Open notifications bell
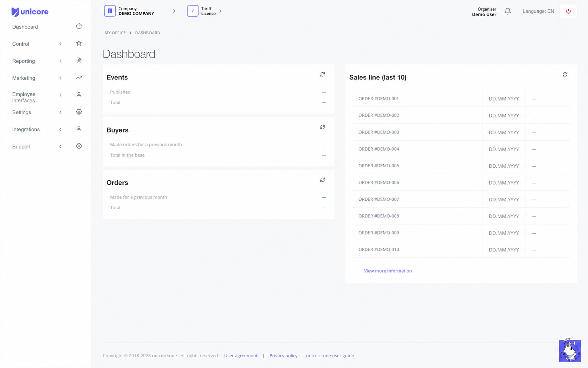The width and height of the screenshot is (588, 368). 508,11
